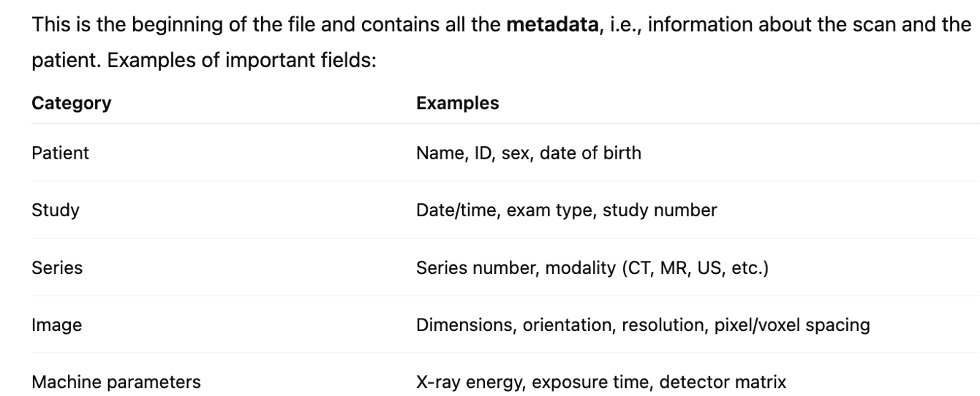Click the "Category" column header

tap(71, 103)
